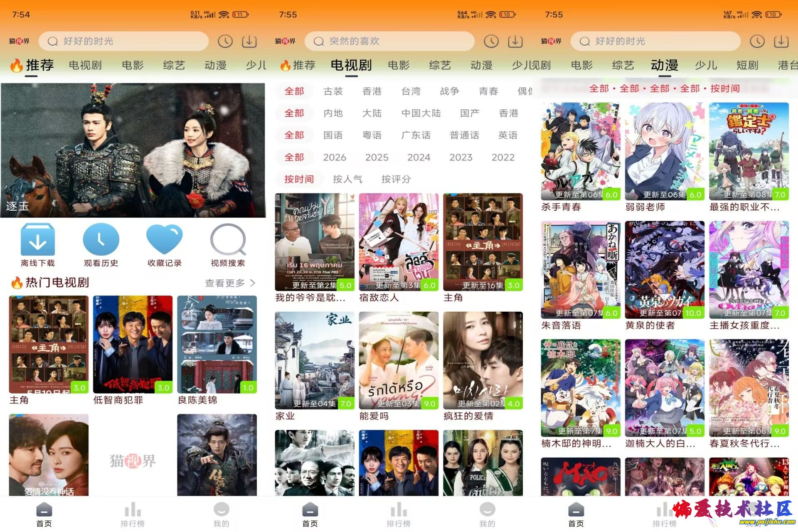Screen dimensions: 798x532
Task: Open 朱音落语 anime poster
Action: click(x=581, y=270)
